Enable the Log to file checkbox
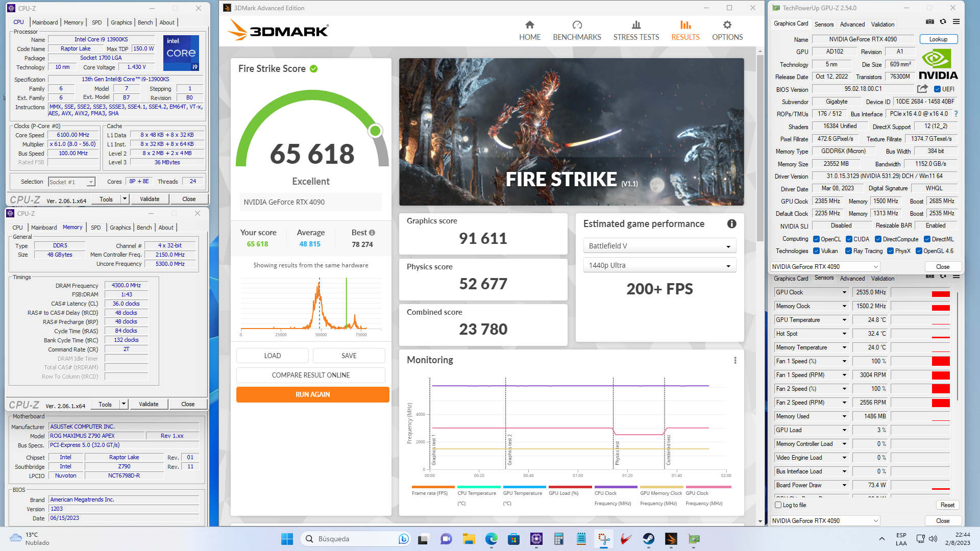Screen dimensions: 980x551 point(778,505)
